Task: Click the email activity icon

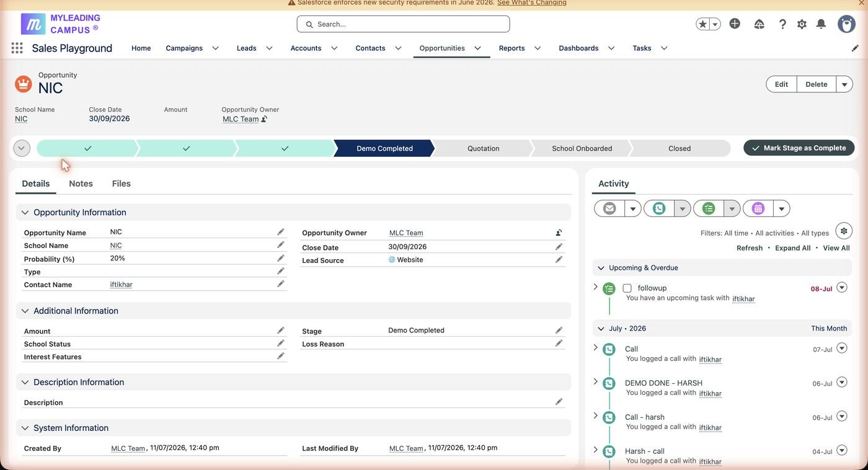Action: click(x=609, y=208)
